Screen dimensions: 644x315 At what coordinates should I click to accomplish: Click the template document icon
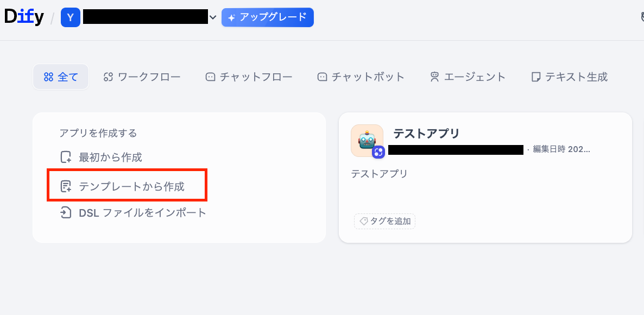point(66,186)
